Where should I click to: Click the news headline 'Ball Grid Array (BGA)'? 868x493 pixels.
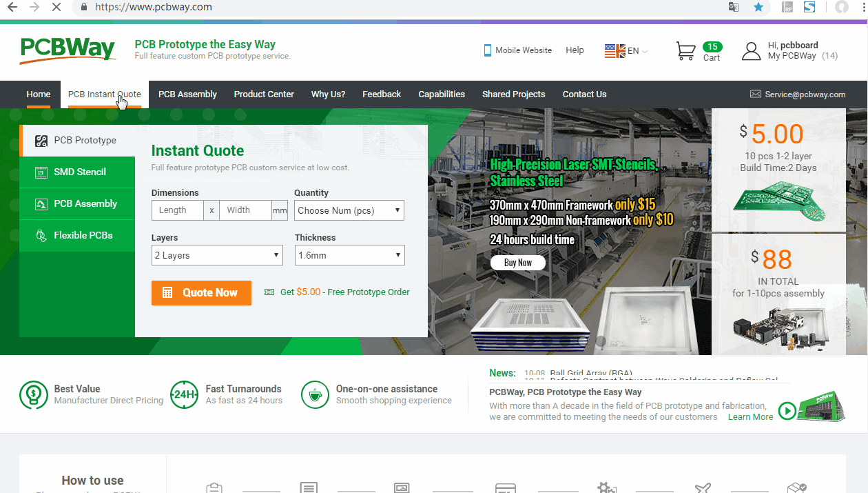(591, 374)
